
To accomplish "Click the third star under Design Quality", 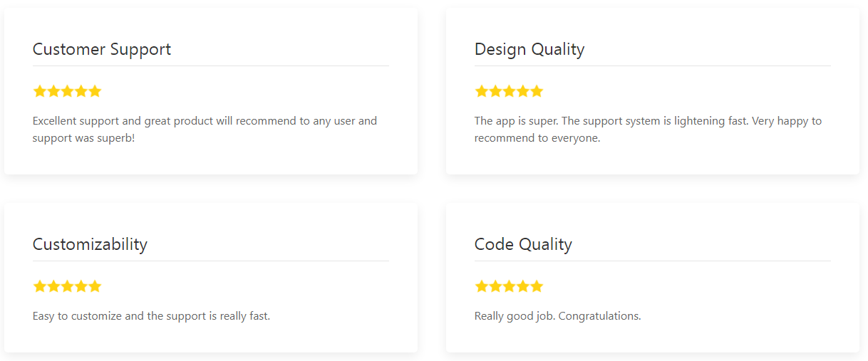I will tap(509, 91).
